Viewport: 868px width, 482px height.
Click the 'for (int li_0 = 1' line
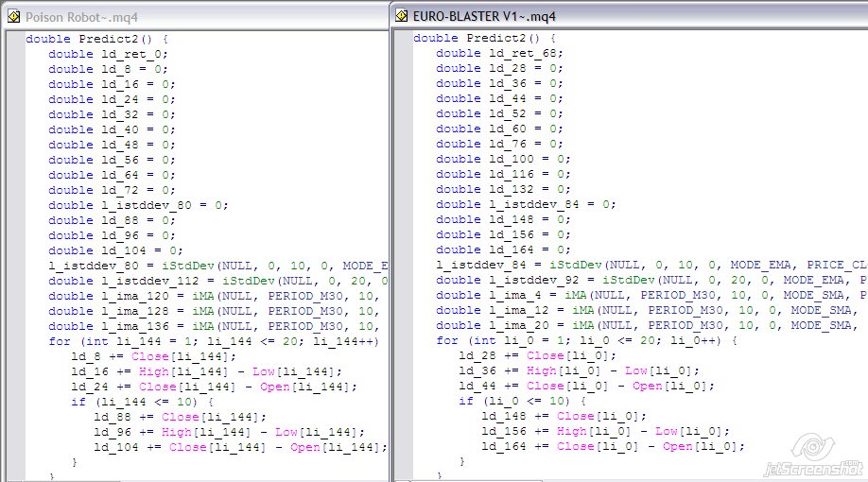pyautogui.click(x=587, y=340)
